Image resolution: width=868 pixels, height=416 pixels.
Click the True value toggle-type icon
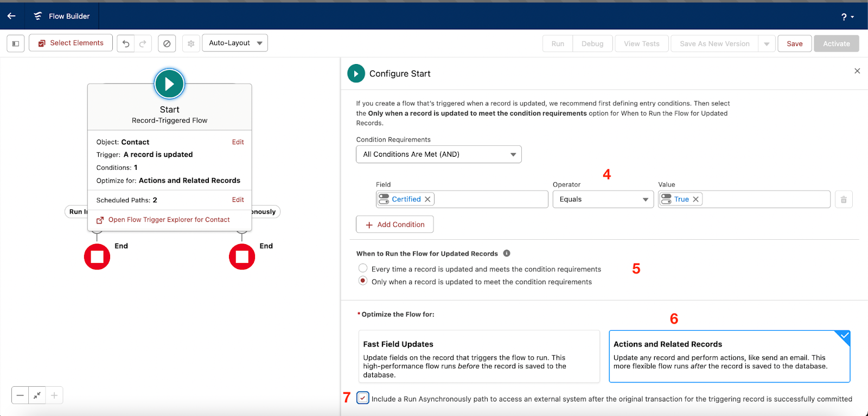click(666, 199)
